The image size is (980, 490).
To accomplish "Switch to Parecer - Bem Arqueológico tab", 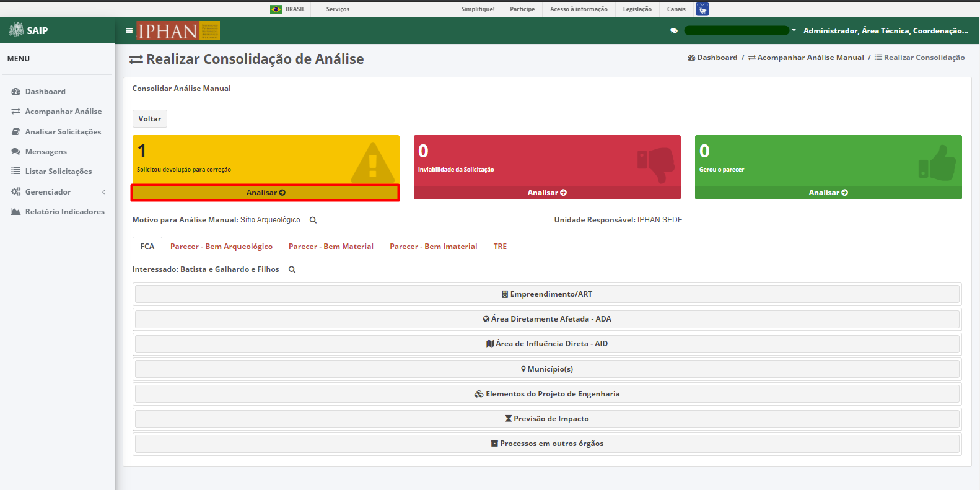I will (221, 247).
